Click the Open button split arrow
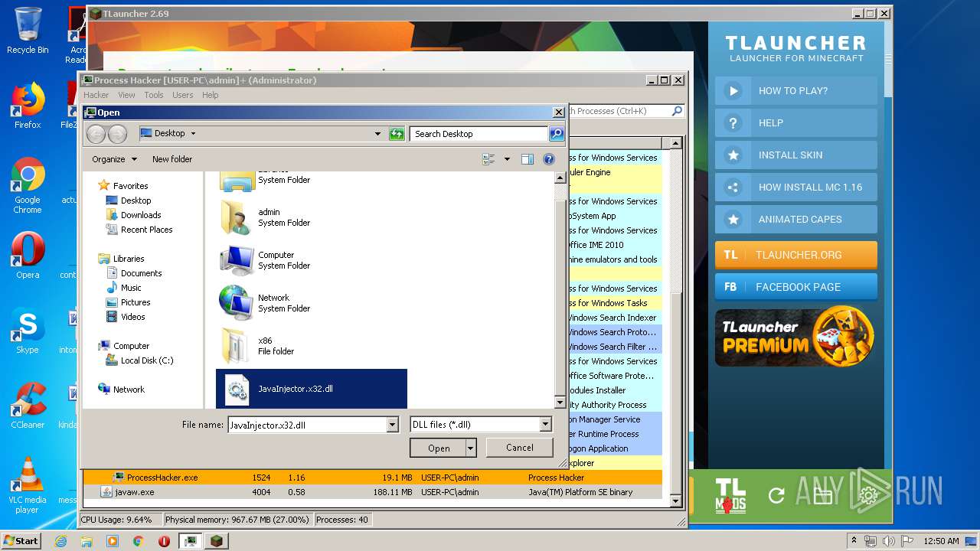 click(x=470, y=448)
